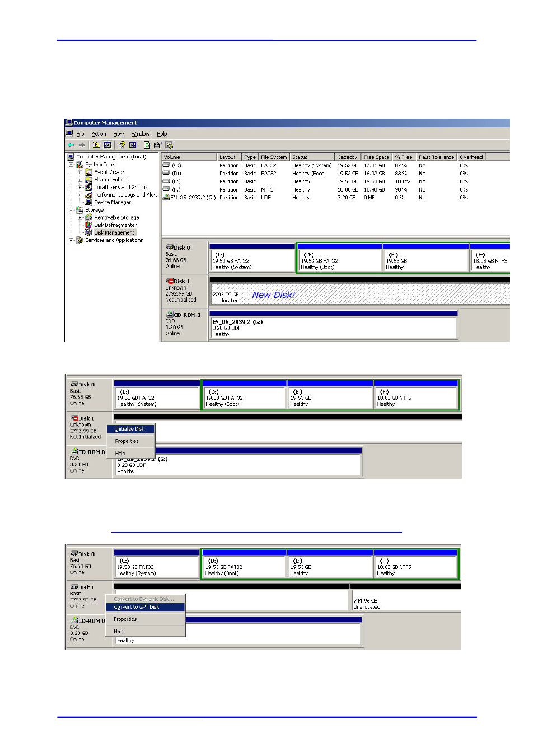
Task: Select the 2792.99 GB Unallocated region in top window
Action: point(360,294)
